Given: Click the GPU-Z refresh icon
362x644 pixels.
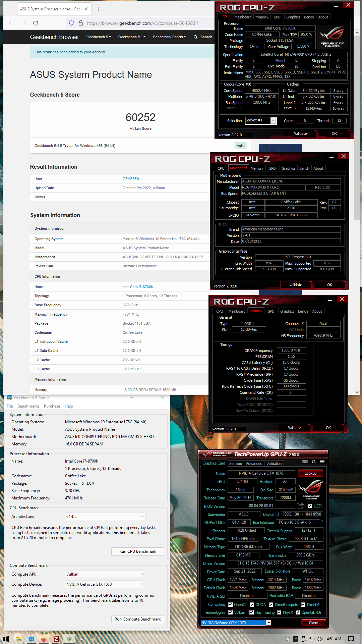Looking at the screenshot, I should [313, 462].
